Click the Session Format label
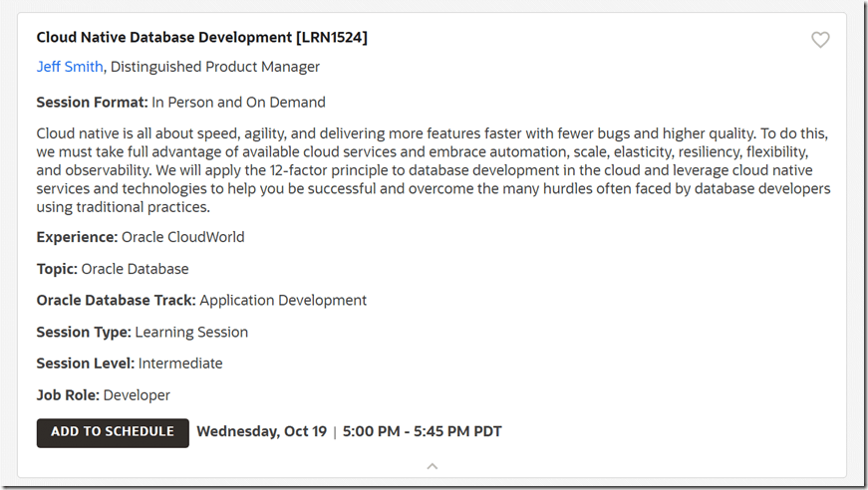 pos(92,102)
